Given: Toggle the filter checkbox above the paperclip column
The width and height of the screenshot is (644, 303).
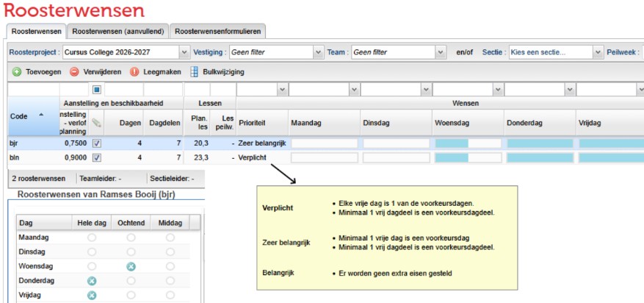Looking at the screenshot, I should coord(97,90).
